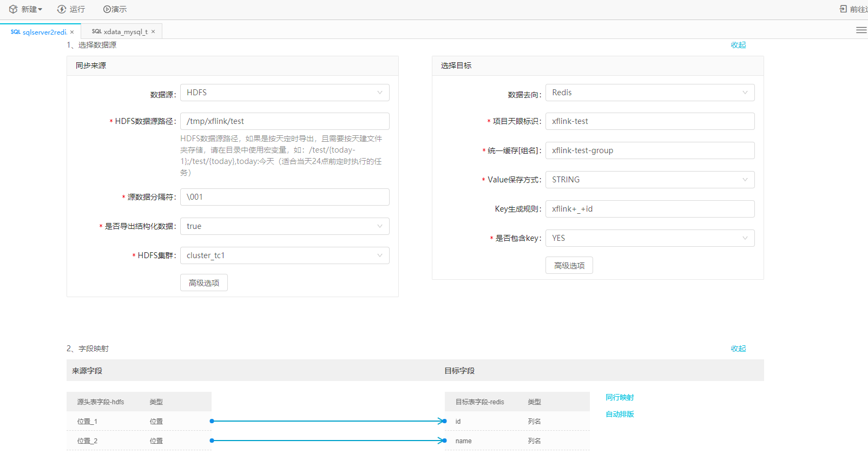Click the 自动排版 link

(620, 414)
